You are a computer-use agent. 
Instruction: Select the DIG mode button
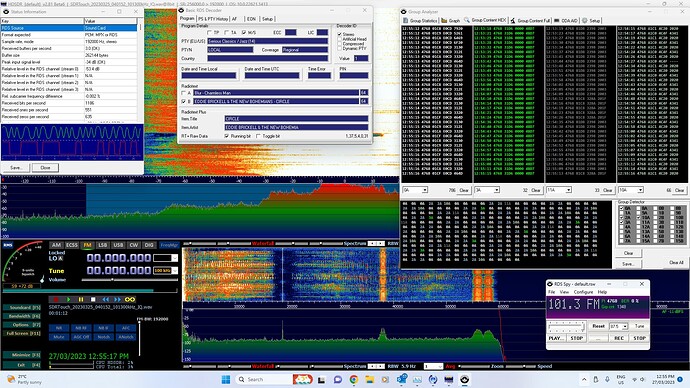149,245
